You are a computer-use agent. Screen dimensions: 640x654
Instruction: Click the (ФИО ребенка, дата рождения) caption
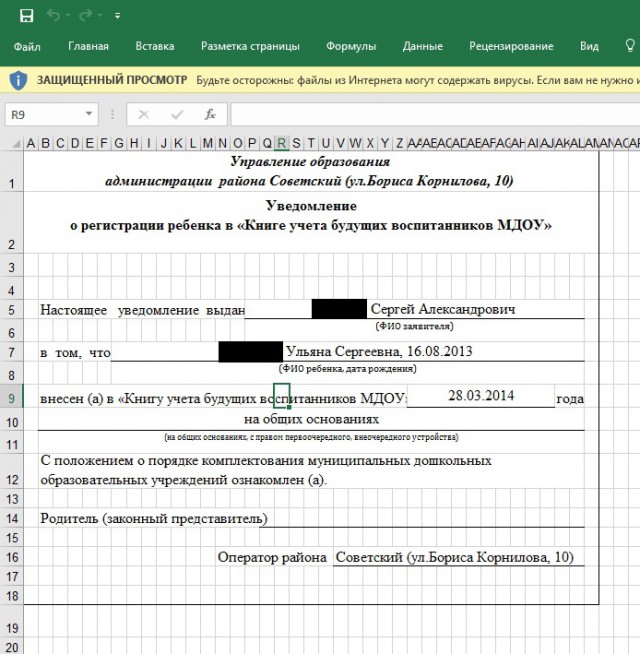click(x=348, y=369)
